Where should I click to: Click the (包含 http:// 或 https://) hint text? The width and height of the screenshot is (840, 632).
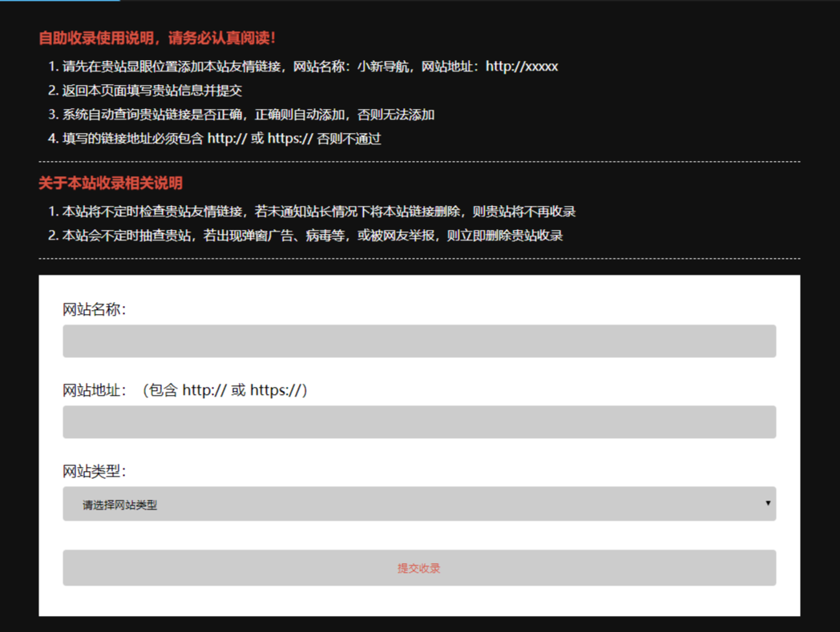[x=225, y=391]
